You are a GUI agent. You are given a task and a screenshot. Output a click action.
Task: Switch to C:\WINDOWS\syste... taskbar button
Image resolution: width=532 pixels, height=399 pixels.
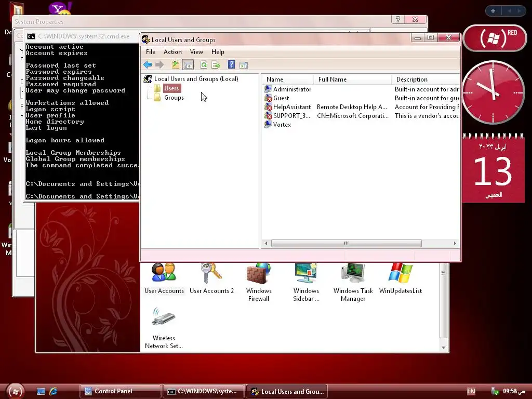[x=204, y=391]
